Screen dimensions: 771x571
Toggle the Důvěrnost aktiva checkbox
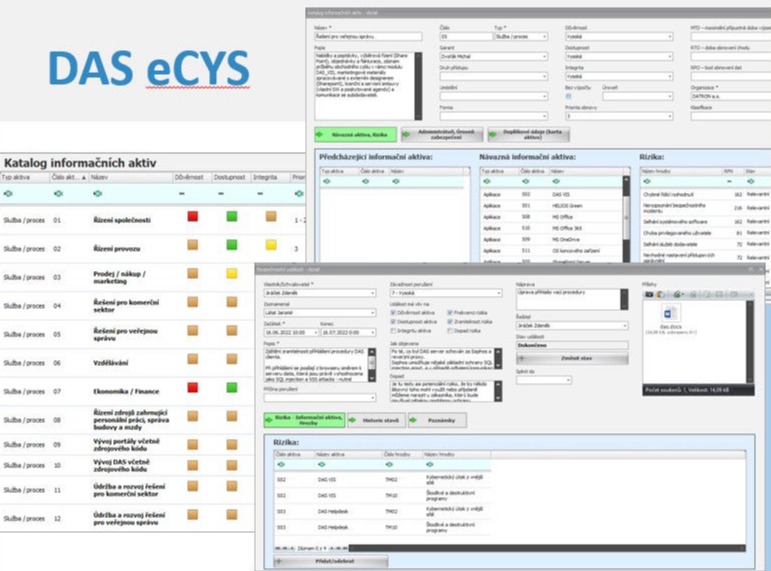tap(393, 313)
